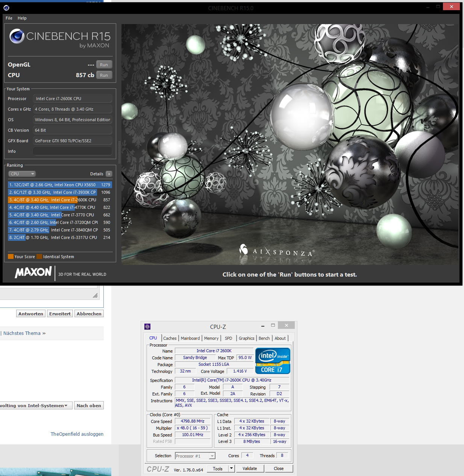Image resolution: width=464 pixels, height=476 pixels.
Task: Select the i7-3720QM ranking row
Action: [60, 222]
